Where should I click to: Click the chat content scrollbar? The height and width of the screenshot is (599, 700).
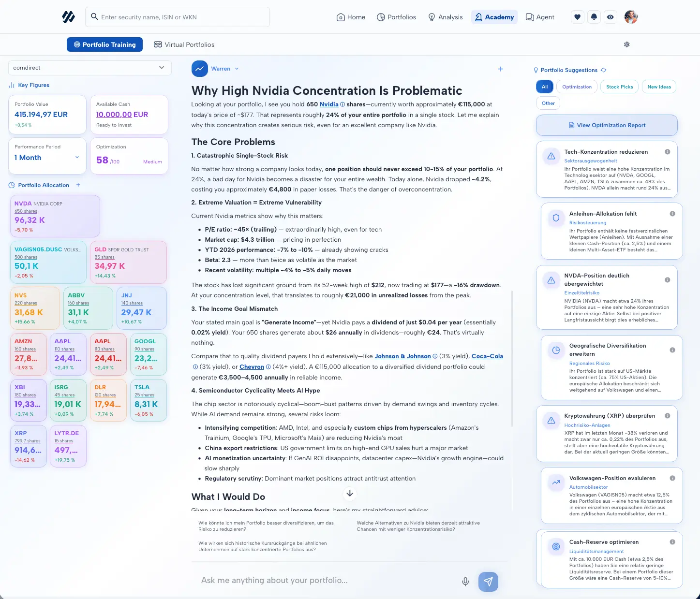511,387
